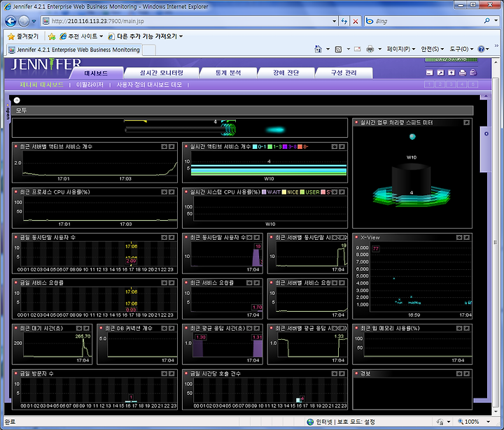
Task: Focus the Bing search box
Action: [x=424, y=21]
